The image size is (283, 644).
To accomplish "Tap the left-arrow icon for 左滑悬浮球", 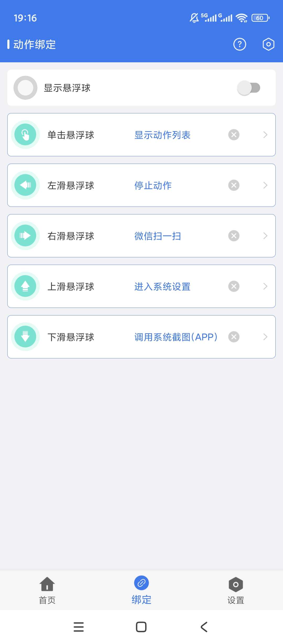I will [x=25, y=185].
